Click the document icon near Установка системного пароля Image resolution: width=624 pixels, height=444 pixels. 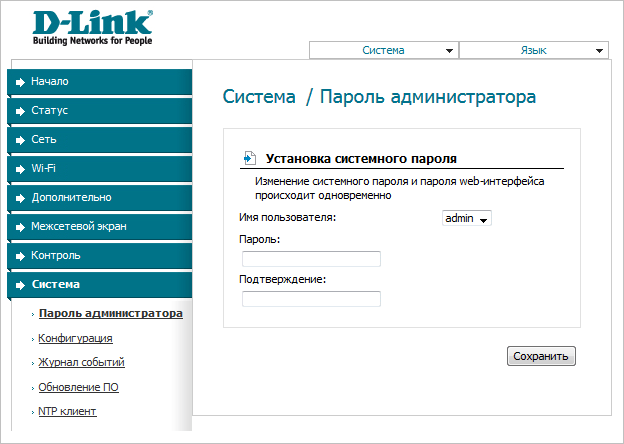click(250, 158)
